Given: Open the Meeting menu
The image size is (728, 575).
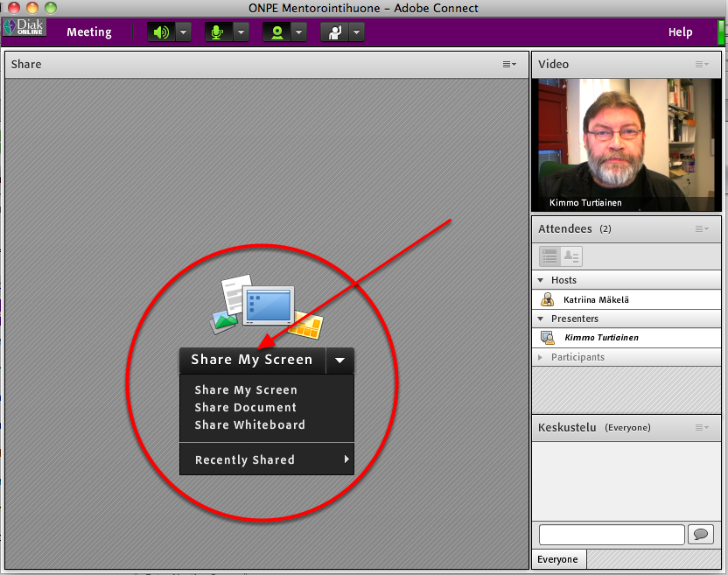Looking at the screenshot, I should (x=89, y=32).
